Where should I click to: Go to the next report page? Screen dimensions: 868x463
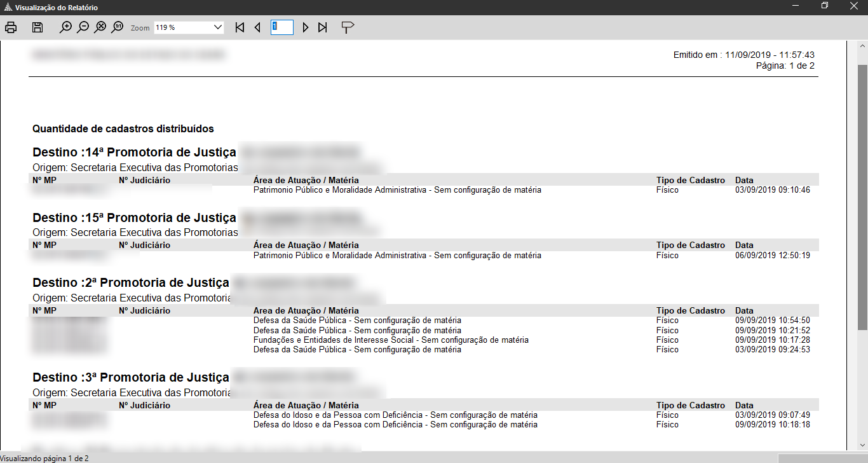306,27
